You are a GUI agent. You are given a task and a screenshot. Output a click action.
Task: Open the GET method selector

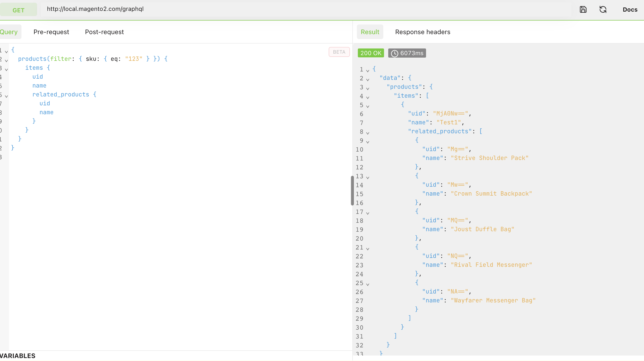(18, 10)
